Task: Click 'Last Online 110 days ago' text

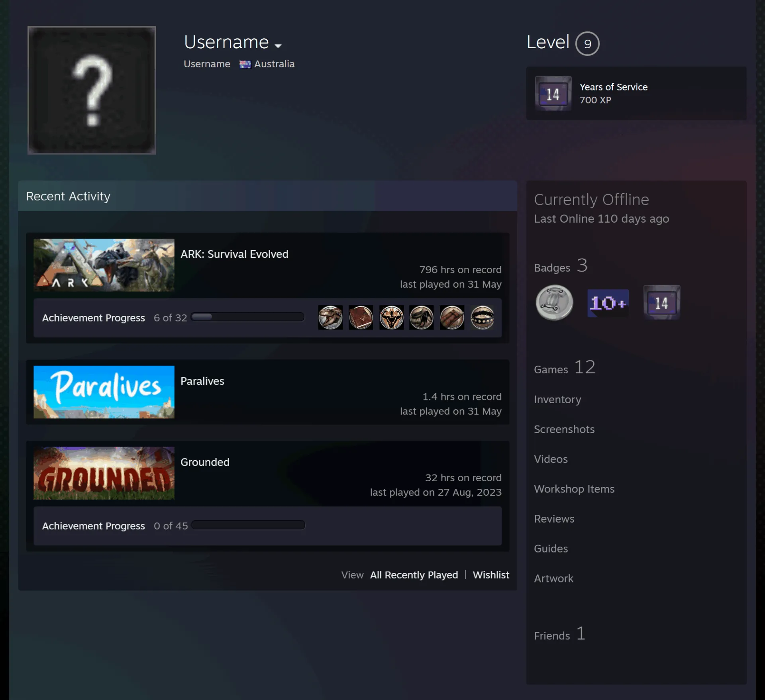Action: click(601, 219)
